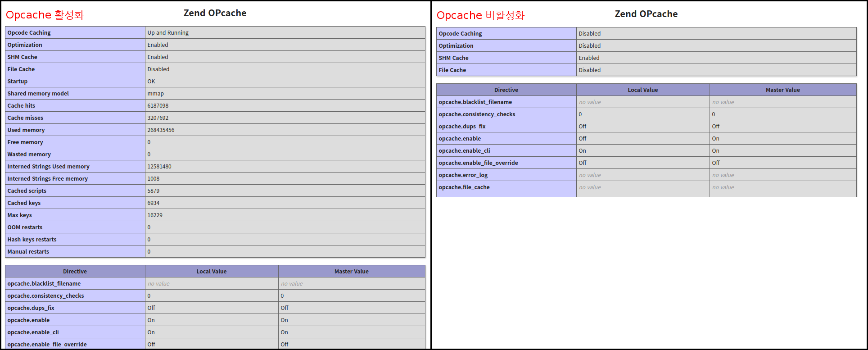Select 'SHM Cache' label in the 비활성화 panel
This screenshot has width=868, height=350.
pos(454,58)
